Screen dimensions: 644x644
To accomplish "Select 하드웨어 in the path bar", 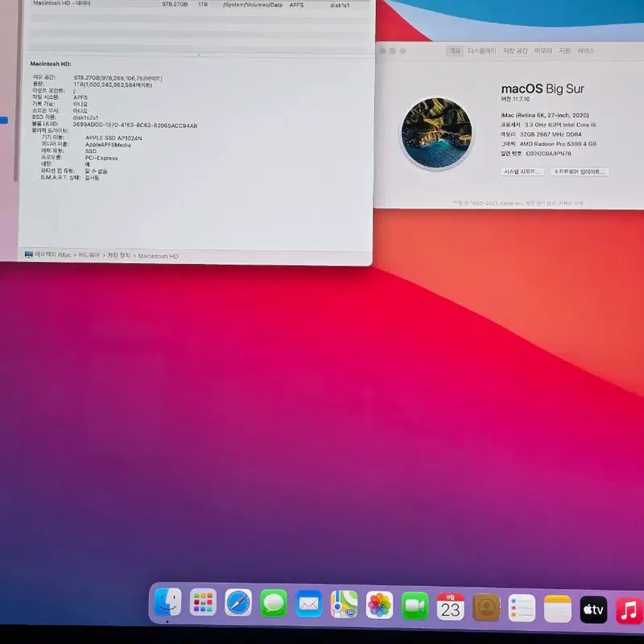I will [x=89, y=255].
